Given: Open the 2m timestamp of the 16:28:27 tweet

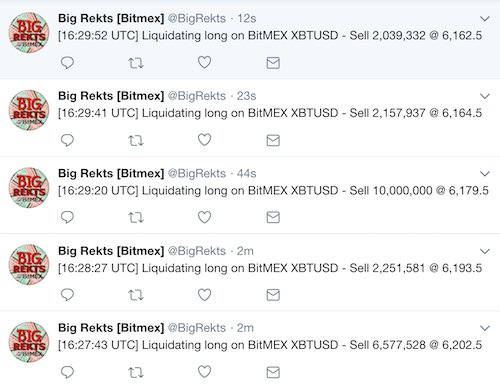Looking at the screenshot, I should pos(245,251).
